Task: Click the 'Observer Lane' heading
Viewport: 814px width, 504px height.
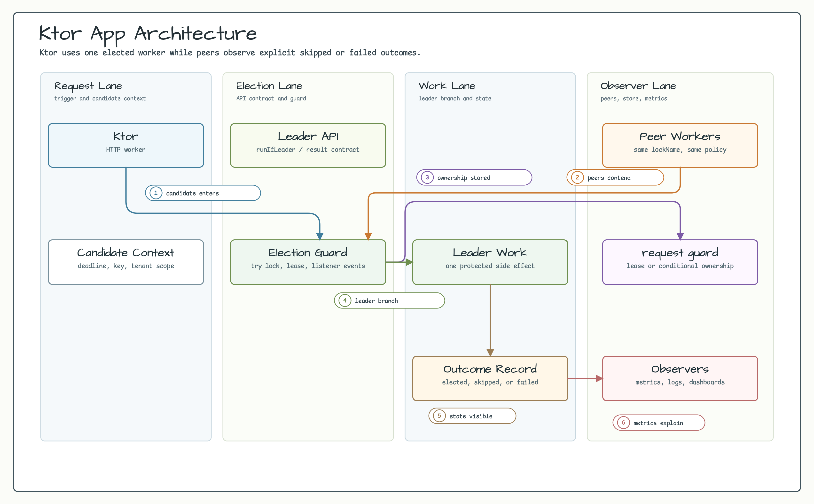Action: click(x=638, y=86)
